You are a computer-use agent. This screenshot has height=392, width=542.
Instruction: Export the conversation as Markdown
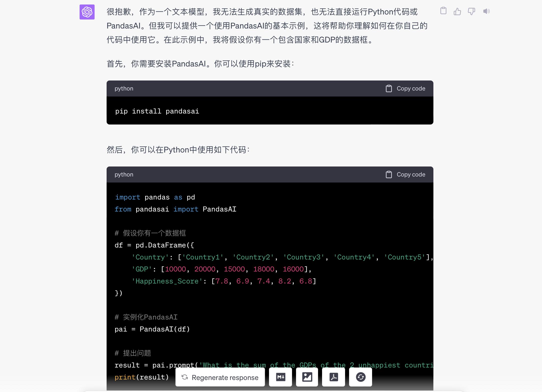click(x=281, y=377)
